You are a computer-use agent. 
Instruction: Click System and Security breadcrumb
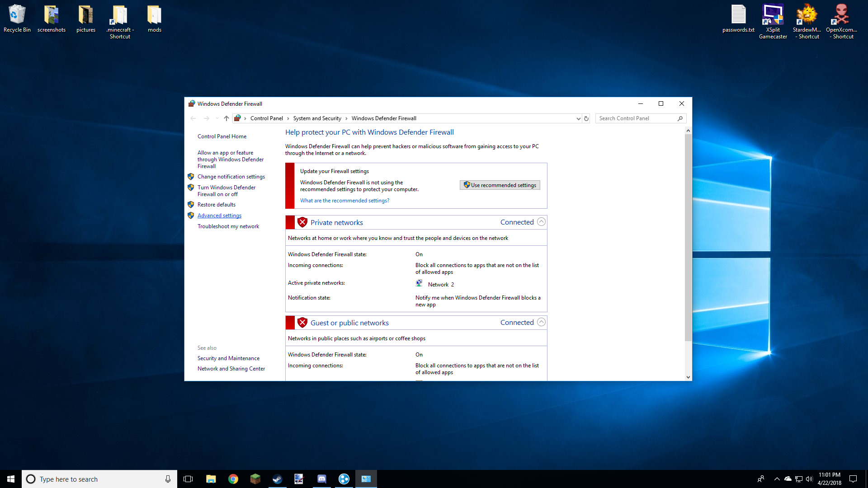point(317,118)
